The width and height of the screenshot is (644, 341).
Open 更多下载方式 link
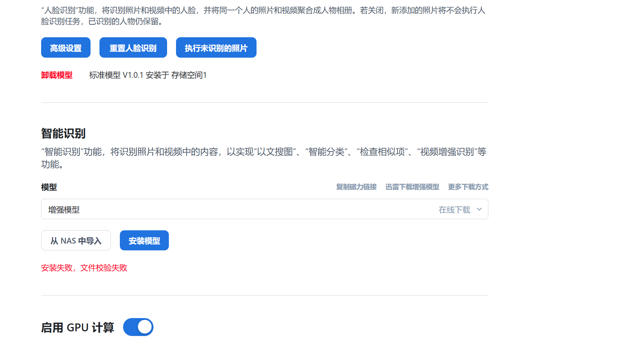tap(468, 187)
